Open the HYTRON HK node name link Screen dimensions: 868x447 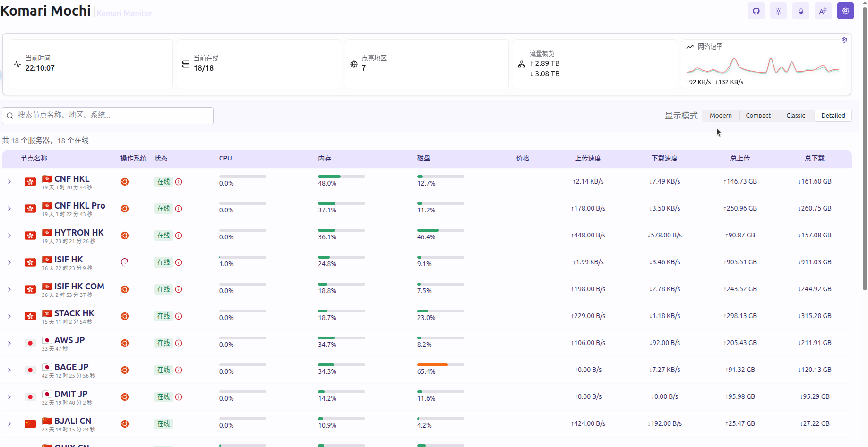(78, 233)
